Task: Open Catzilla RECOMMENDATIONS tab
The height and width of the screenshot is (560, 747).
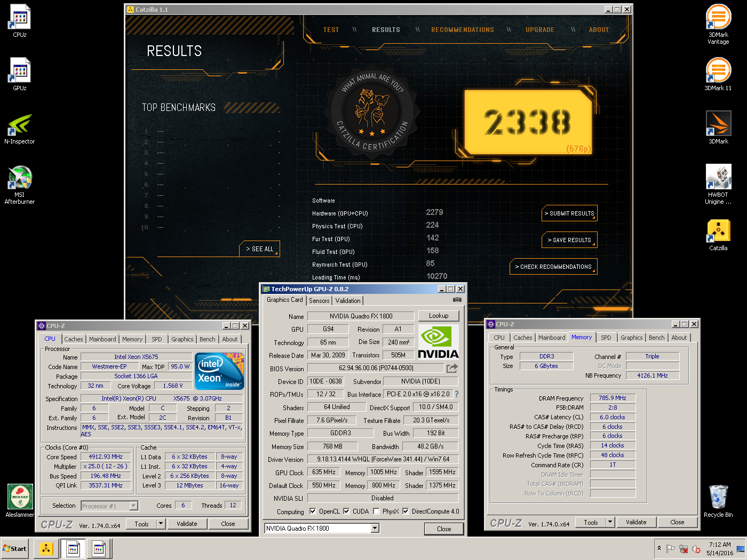Action: [x=463, y=30]
